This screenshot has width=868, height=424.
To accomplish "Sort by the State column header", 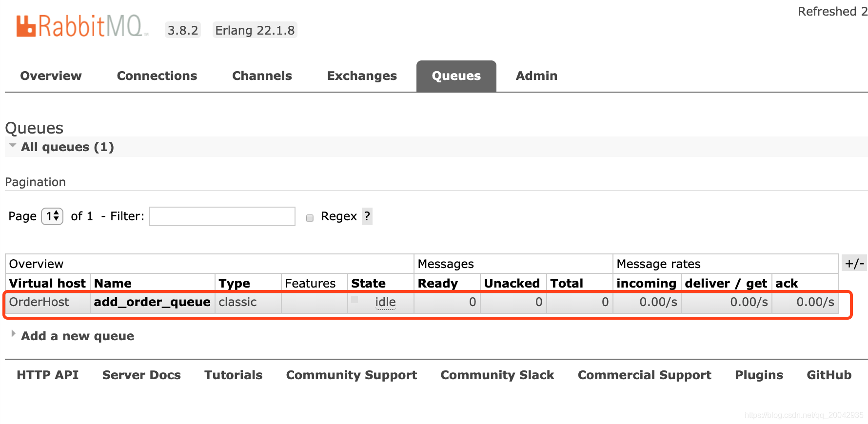I will point(368,284).
